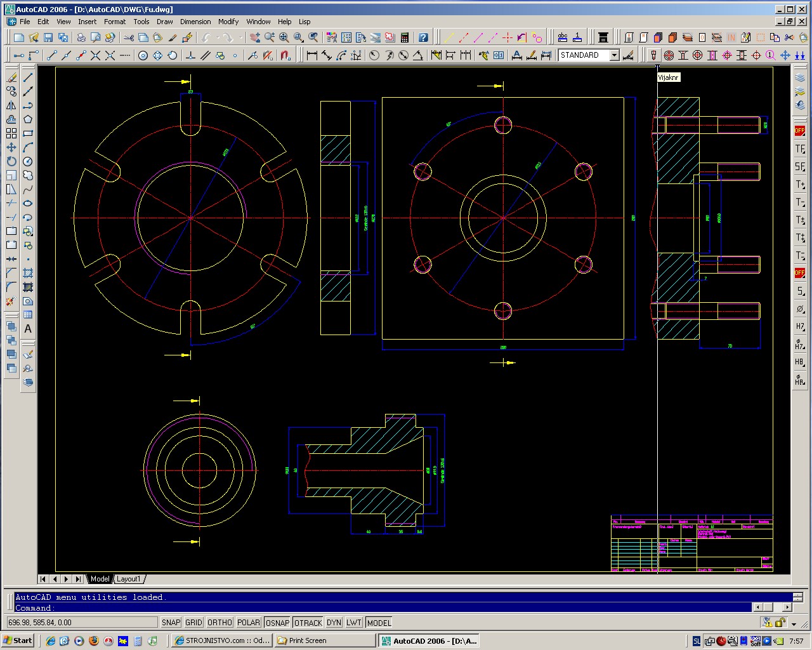
Task: Select the Hatch tool in Draw toolbar
Action: coord(28,273)
